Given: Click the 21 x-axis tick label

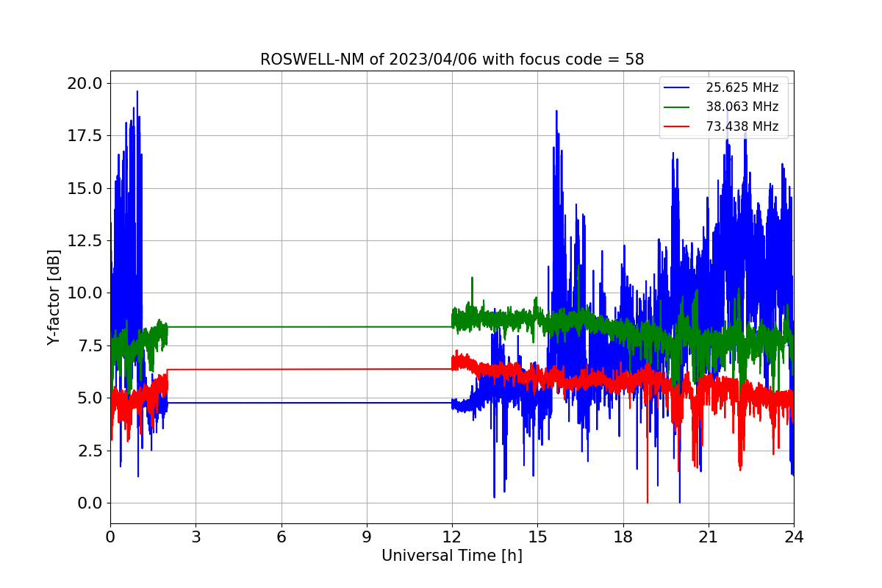Looking at the screenshot, I should tap(709, 537).
